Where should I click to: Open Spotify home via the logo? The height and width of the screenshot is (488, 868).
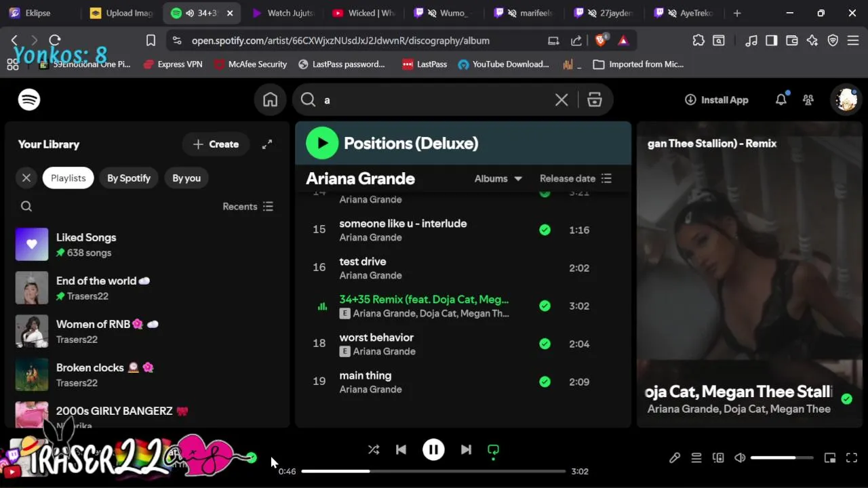click(29, 100)
